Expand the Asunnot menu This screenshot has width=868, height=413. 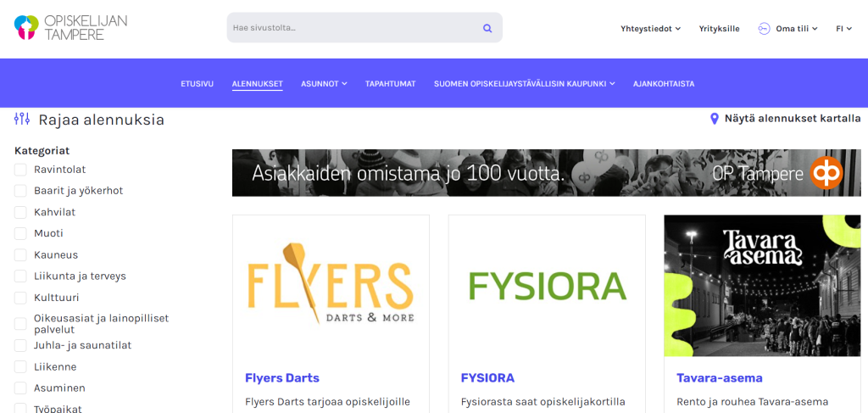(324, 84)
